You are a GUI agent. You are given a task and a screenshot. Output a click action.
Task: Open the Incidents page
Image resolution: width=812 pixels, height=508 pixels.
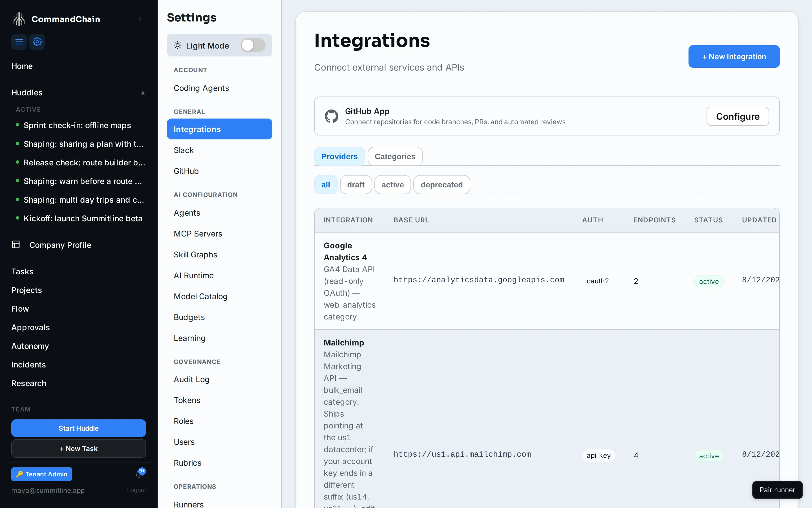[x=28, y=365]
